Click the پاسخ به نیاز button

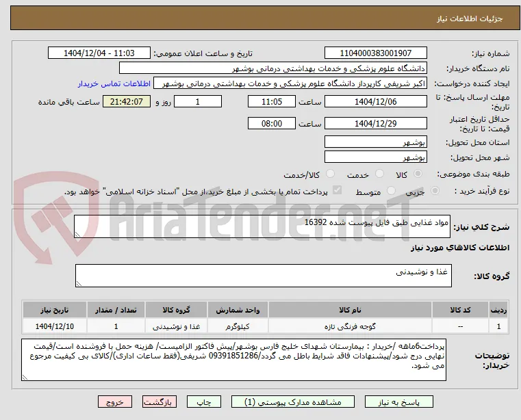[x=399, y=402]
